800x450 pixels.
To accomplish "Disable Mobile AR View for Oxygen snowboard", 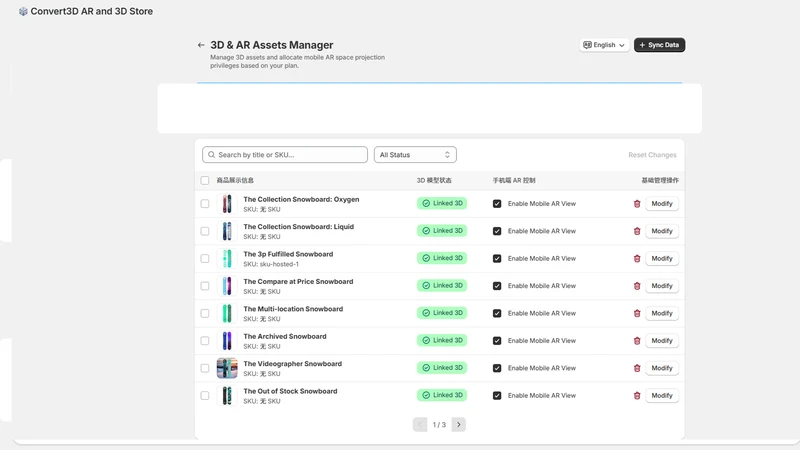I will click(x=497, y=204).
